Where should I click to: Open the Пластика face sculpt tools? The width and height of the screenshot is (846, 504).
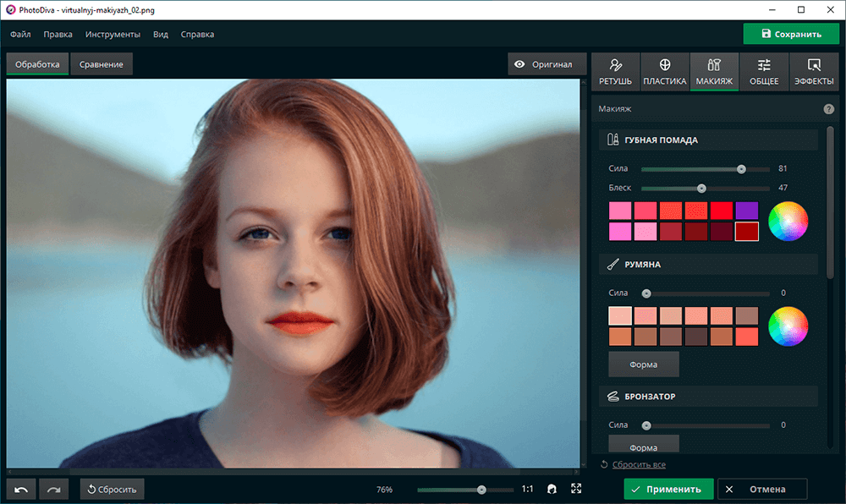[664, 72]
